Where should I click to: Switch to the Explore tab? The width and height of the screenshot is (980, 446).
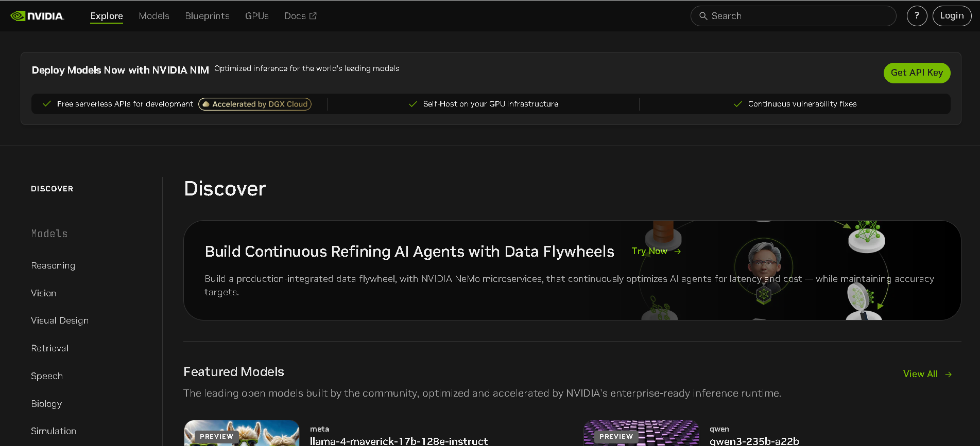point(107,16)
